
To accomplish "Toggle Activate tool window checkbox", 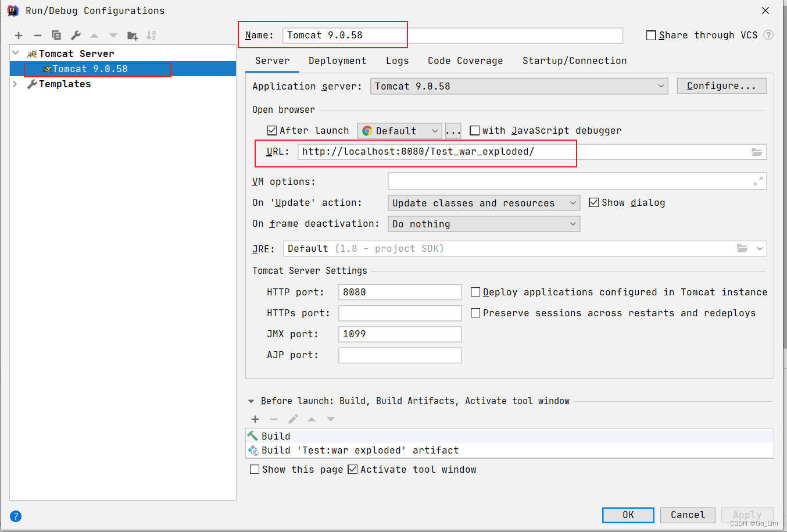I will click(353, 469).
